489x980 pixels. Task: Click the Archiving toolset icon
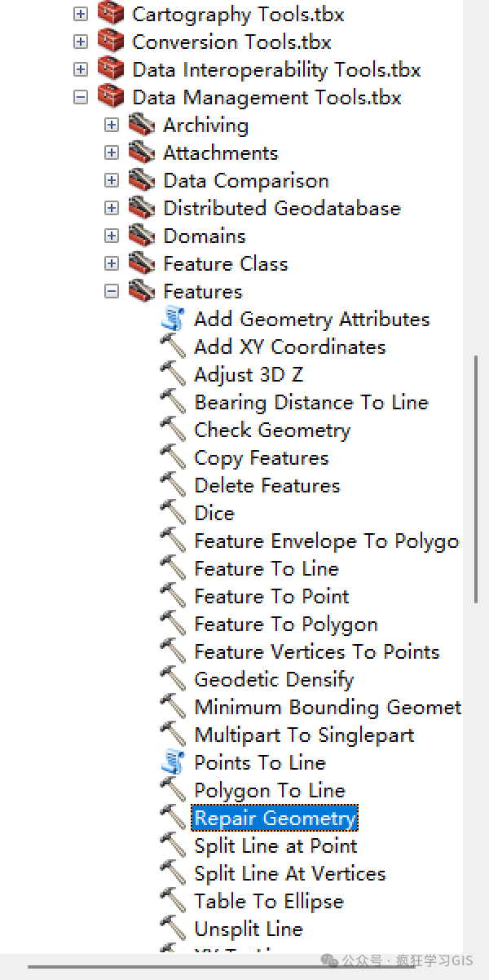tap(142, 125)
